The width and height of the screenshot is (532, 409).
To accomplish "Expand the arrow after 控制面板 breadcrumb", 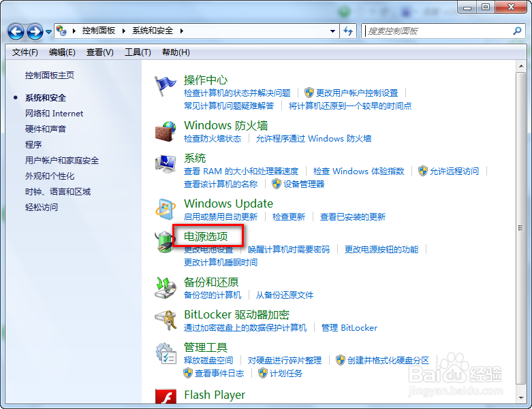I will tap(124, 31).
